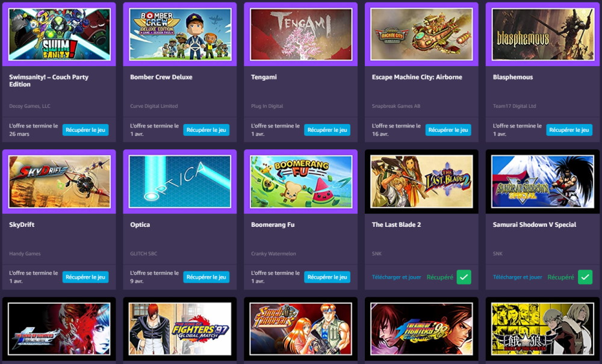Click the green checkmark for Samurai Shodown V Special
Viewport: 602px width, 364px height.
point(585,277)
